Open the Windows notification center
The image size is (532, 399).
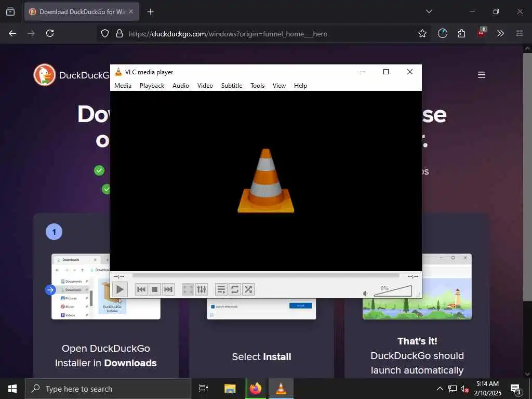pyautogui.click(x=516, y=389)
